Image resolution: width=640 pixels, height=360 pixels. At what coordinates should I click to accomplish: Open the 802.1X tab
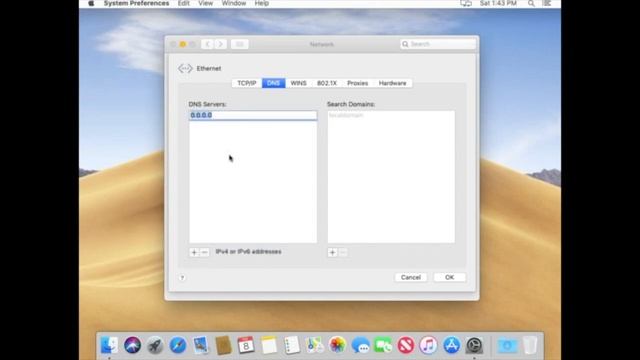pos(327,83)
